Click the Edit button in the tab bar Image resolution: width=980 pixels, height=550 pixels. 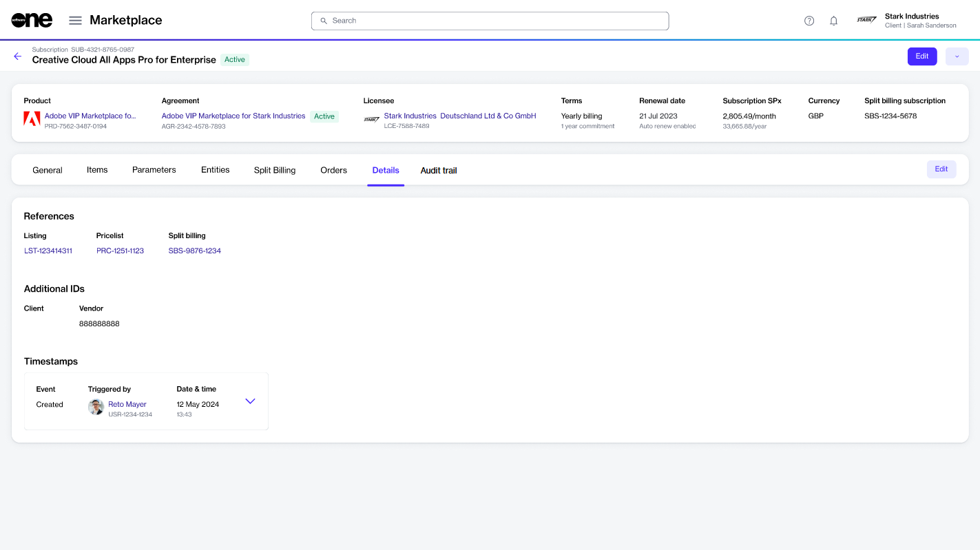(941, 169)
